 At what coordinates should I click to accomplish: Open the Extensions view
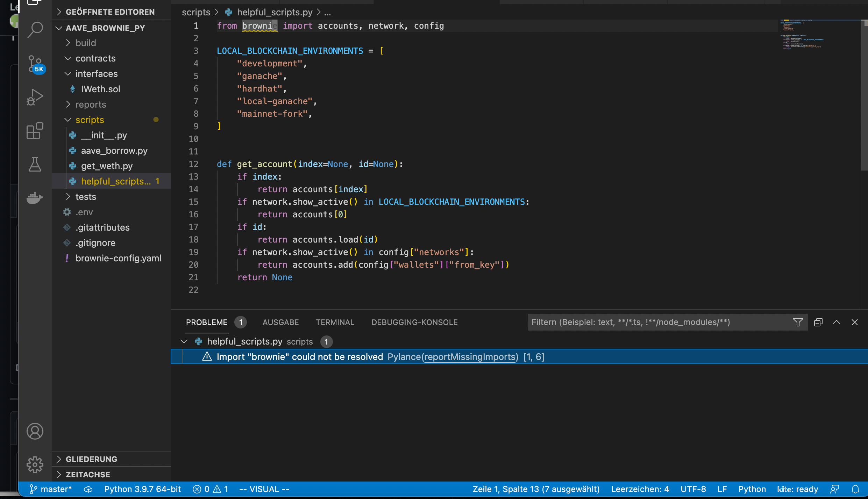pos(35,131)
